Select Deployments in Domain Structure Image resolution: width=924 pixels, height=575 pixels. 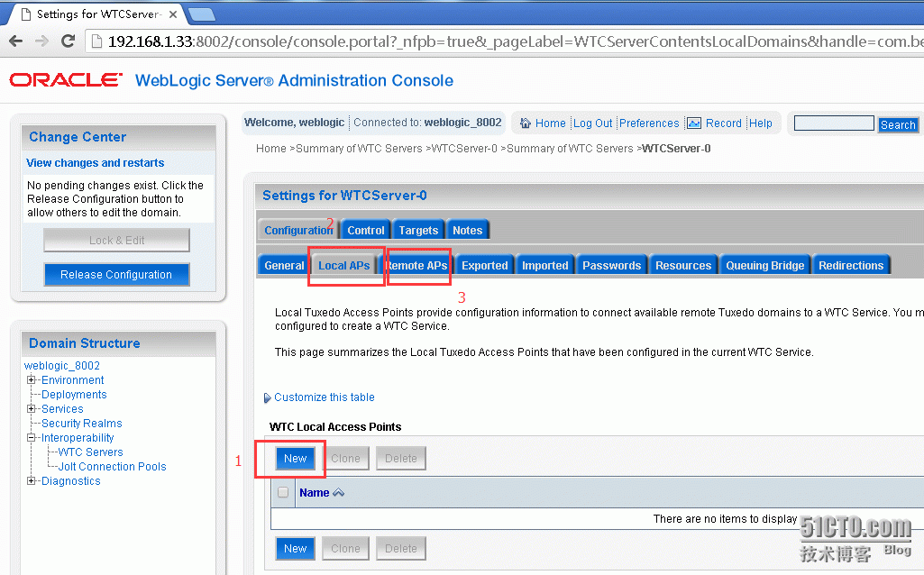pos(74,395)
